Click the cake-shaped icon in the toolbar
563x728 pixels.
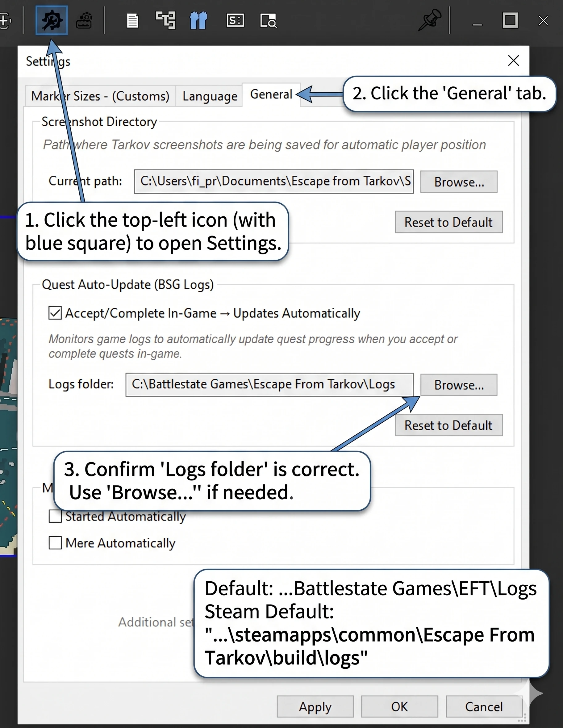click(x=84, y=21)
